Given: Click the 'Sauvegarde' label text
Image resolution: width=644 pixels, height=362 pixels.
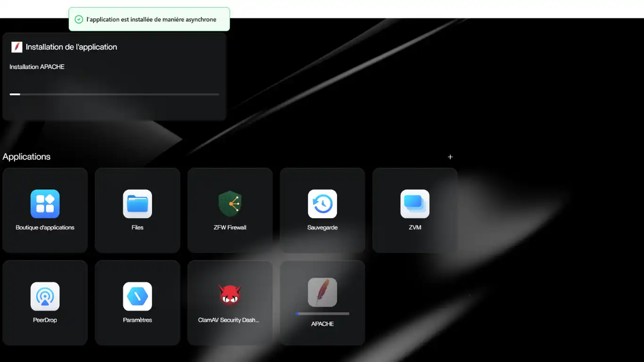Looking at the screenshot, I should pyautogui.click(x=322, y=227).
